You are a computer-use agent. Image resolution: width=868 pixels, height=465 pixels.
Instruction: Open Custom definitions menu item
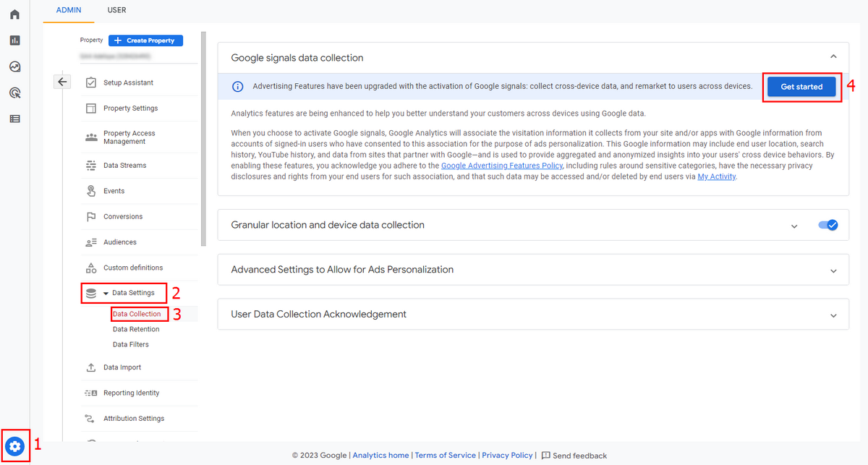click(x=133, y=268)
